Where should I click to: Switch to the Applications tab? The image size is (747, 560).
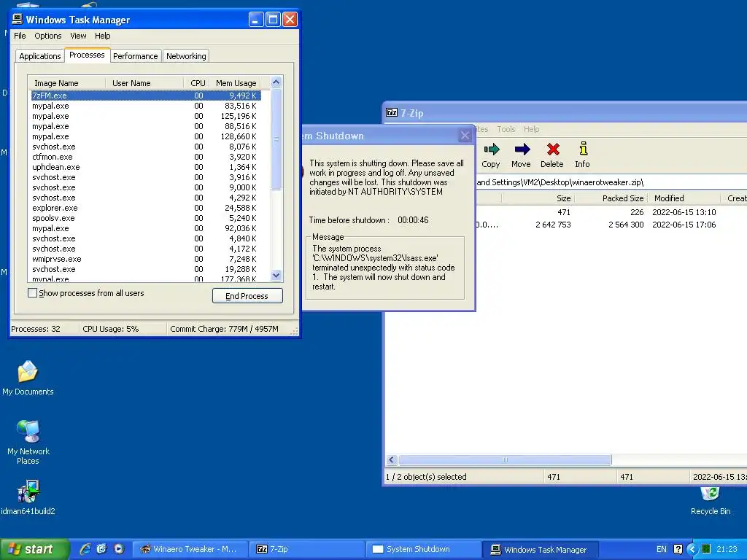40,56
